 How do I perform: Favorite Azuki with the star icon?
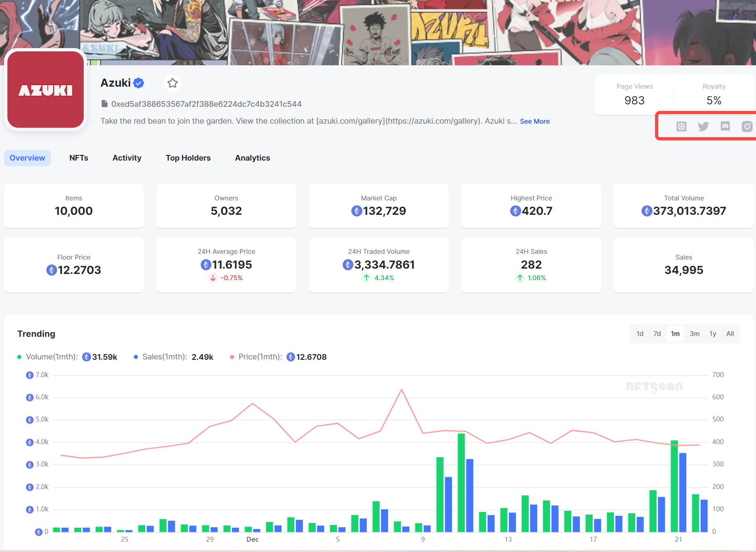click(x=172, y=83)
